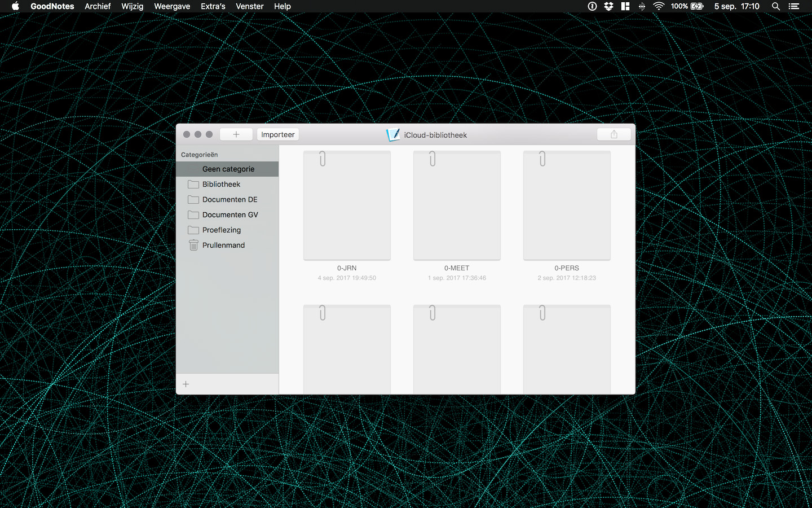Open the share button in the toolbar
The height and width of the screenshot is (508, 812).
click(x=614, y=134)
